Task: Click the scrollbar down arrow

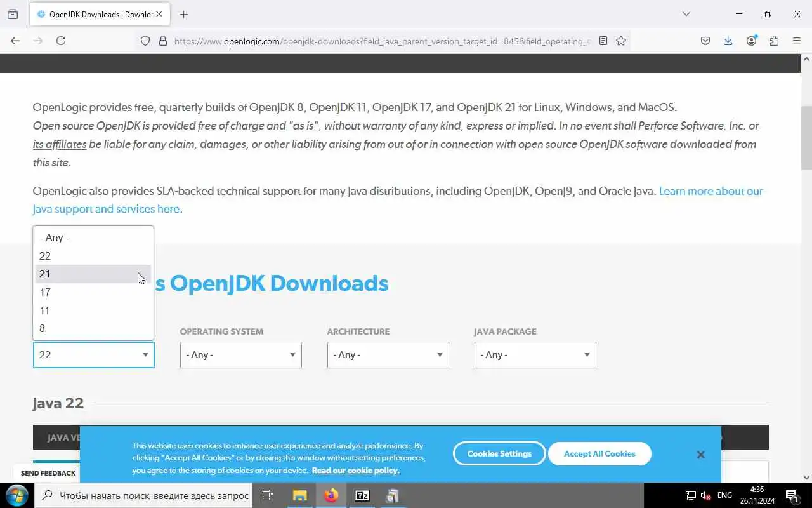Action: click(x=806, y=477)
